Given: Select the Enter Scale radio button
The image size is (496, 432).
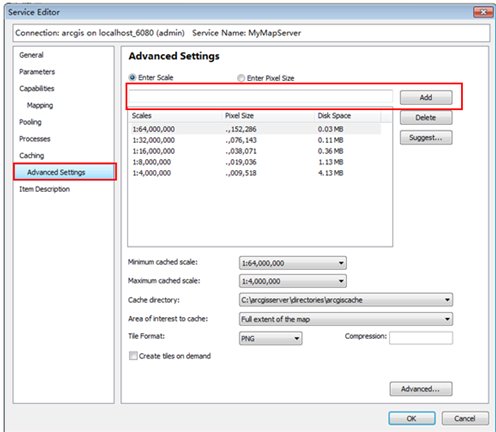Looking at the screenshot, I should click(133, 77).
